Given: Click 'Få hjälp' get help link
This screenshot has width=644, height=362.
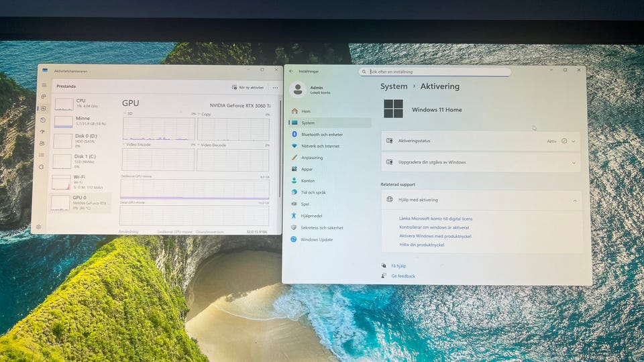Looking at the screenshot, I should [398, 266].
